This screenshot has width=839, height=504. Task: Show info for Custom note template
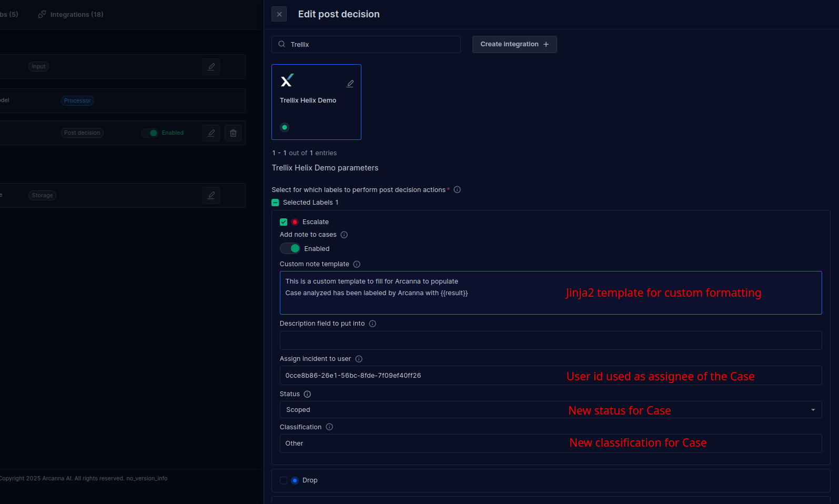[x=357, y=264]
